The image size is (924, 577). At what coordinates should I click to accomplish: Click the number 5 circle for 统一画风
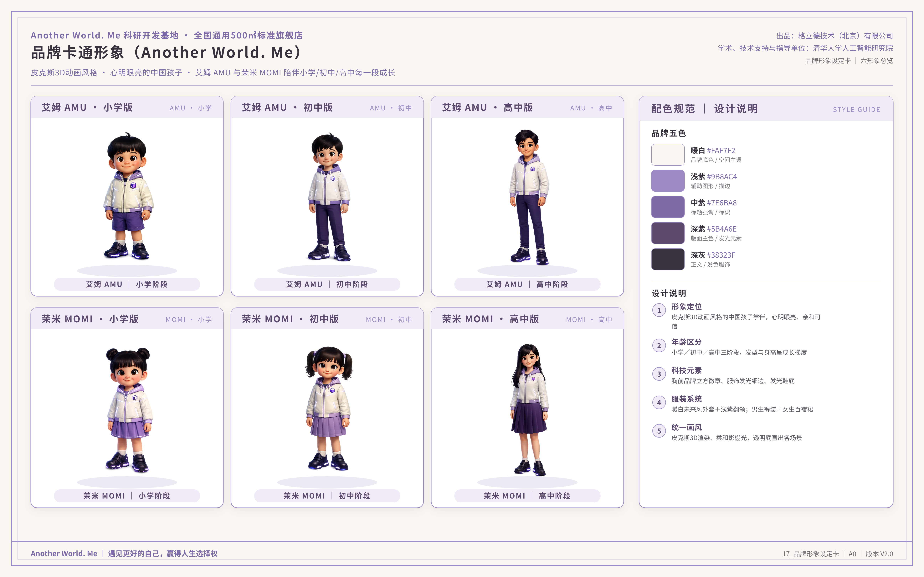click(659, 431)
